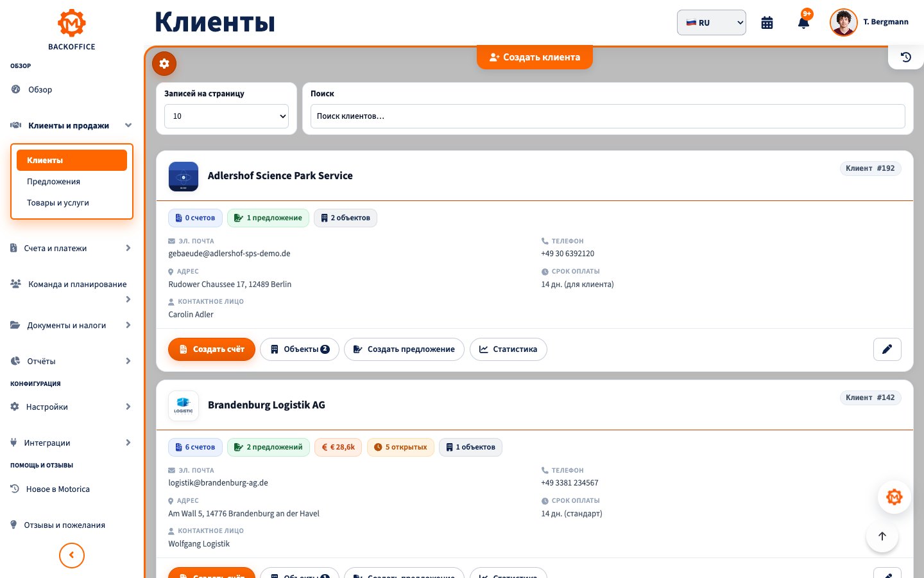
Task: Collapse sidebar with round arrow button
Action: 72,556
